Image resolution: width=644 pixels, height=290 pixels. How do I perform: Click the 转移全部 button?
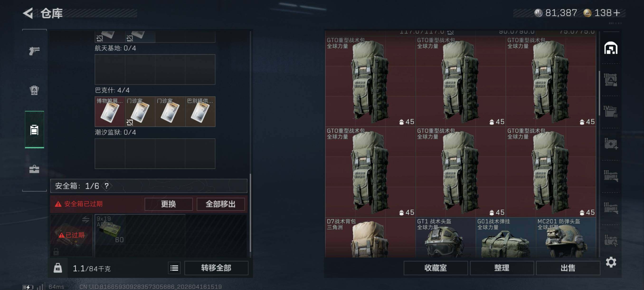(x=216, y=268)
